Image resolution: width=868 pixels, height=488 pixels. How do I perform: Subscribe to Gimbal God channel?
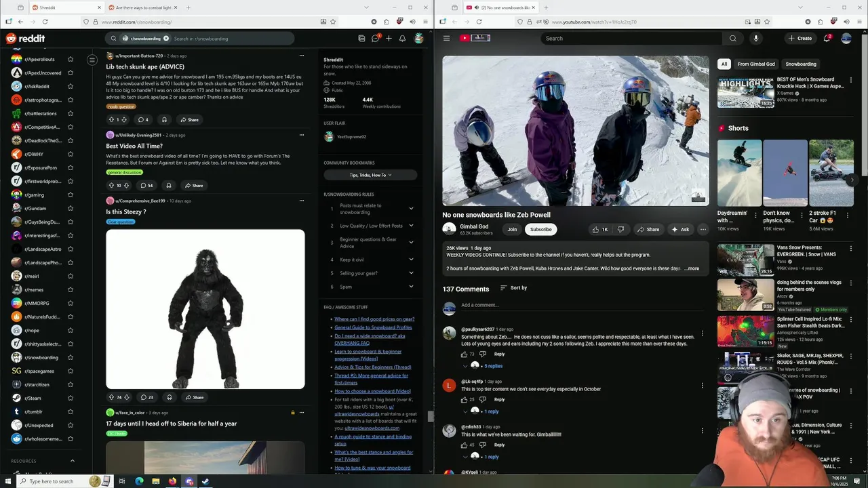point(541,229)
